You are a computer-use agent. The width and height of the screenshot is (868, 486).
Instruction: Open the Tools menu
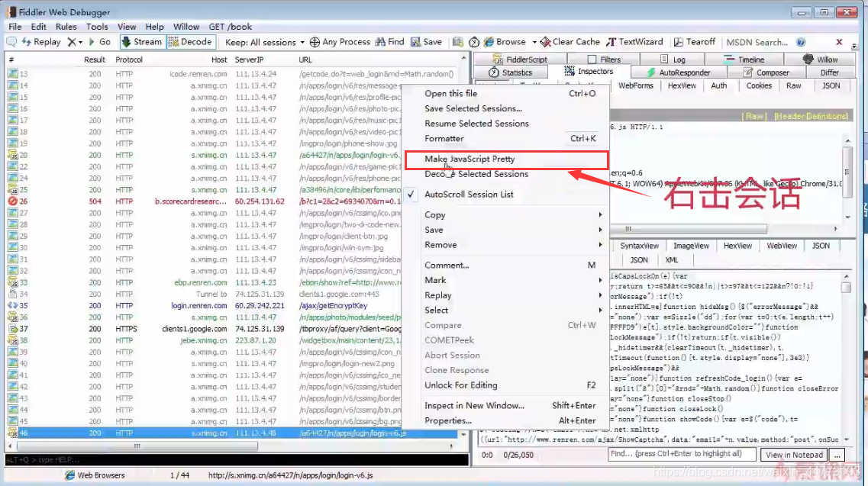pos(97,27)
